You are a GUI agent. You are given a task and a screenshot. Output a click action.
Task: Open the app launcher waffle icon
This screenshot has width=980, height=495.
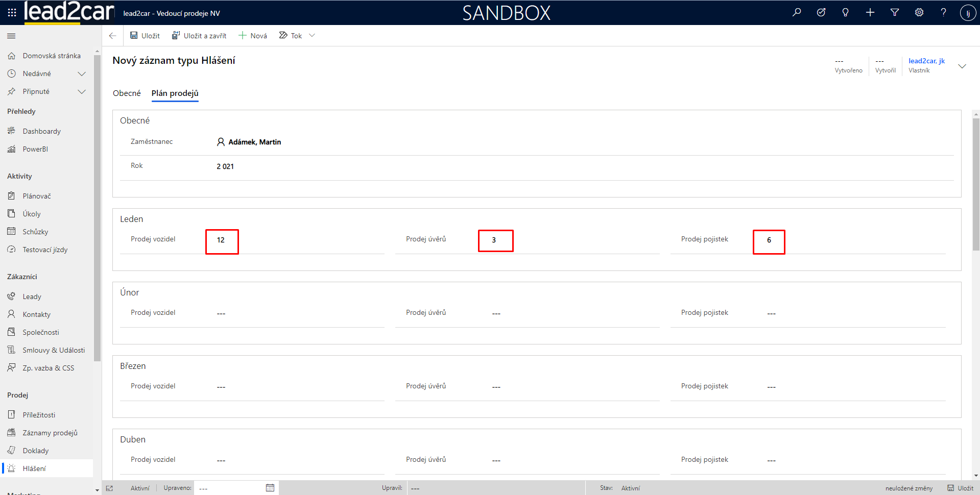pos(12,12)
